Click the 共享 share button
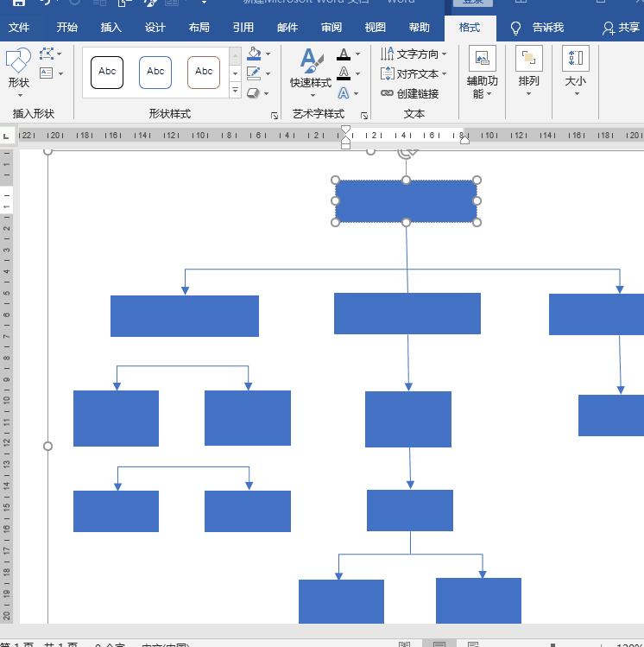644x647 pixels. click(x=622, y=28)
